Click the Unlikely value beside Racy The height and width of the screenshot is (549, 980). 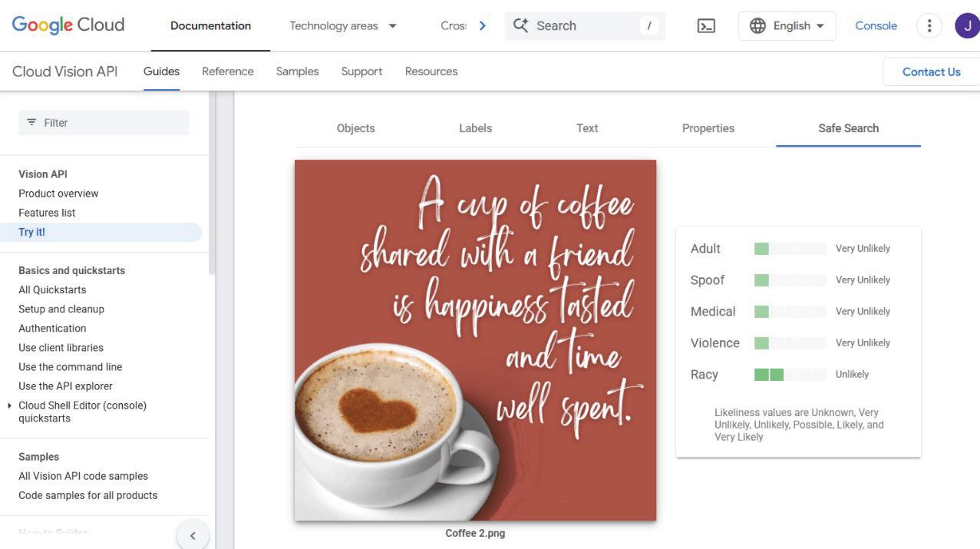tap(852, 374)
